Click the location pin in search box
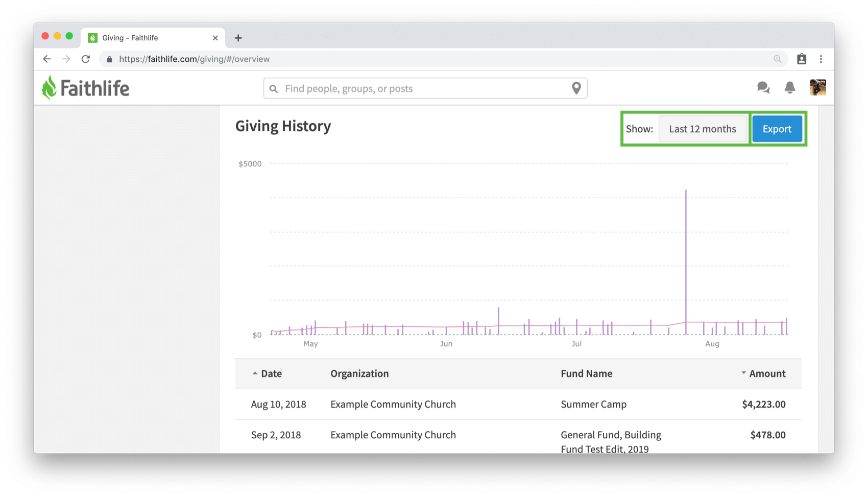Screen dimensions: 868x498 [x=576, y=88]
